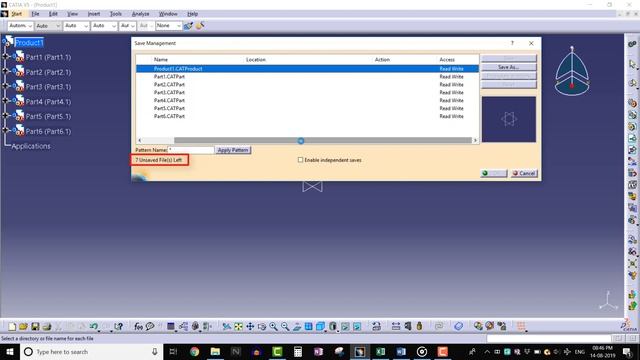Open File Explorer from taskbar
The height and width of the screenshot is (360, 640).
pyautogui.click(x=215, y=351)
